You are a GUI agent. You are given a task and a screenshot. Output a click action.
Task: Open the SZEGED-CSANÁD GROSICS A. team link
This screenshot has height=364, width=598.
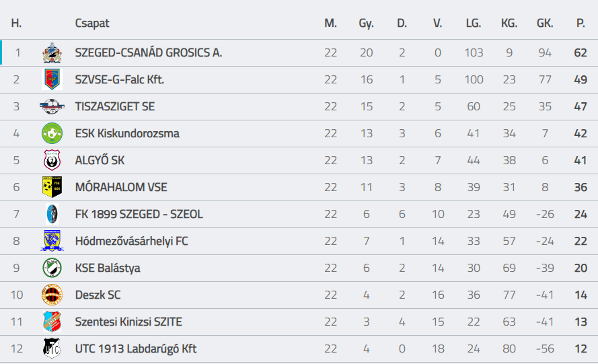[x=148, y=52]
